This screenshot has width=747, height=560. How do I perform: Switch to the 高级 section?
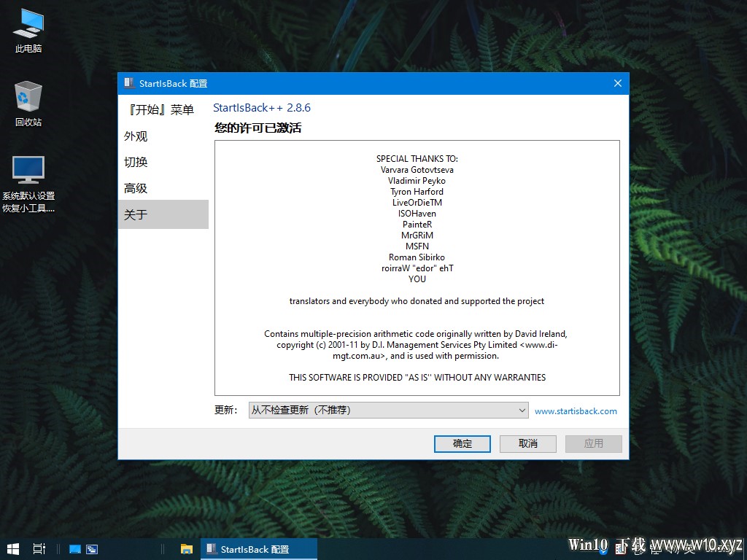tap(136, 189)
